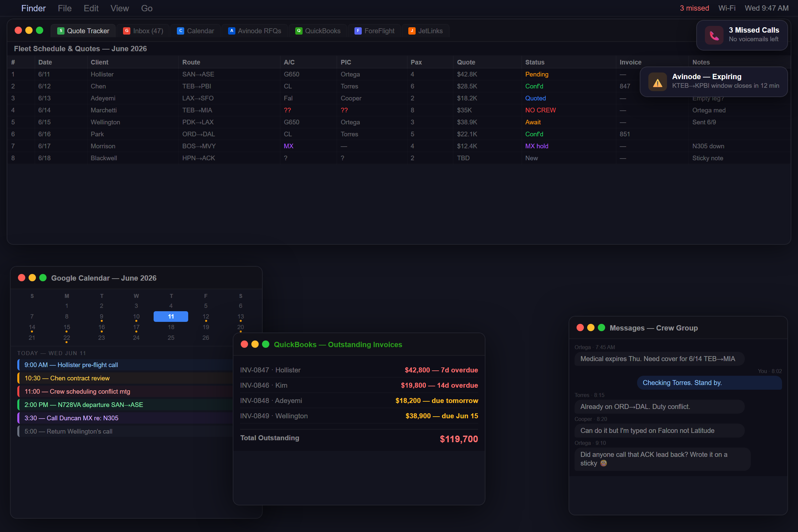This screenshot has width=798, height=532.
Task: Open the View menu
Action: 120,8
